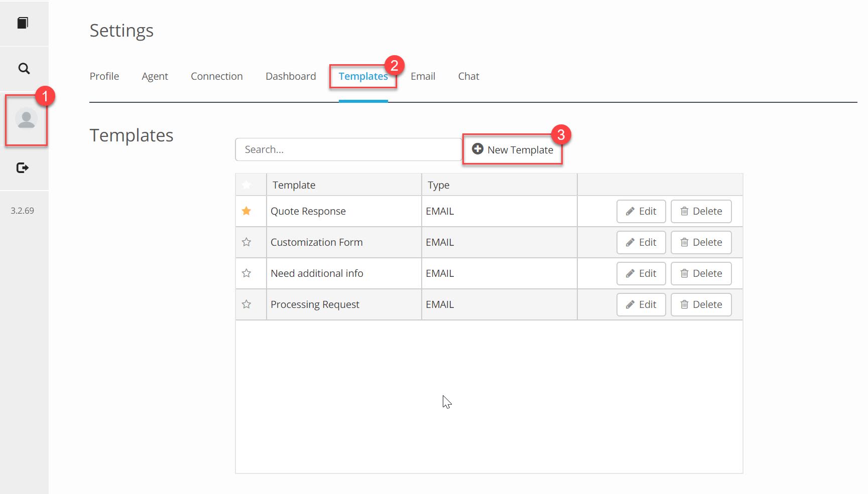This screenshot has height=494, width=868.
Task: Switch to the Agent tab
Action: click(155, 76)
